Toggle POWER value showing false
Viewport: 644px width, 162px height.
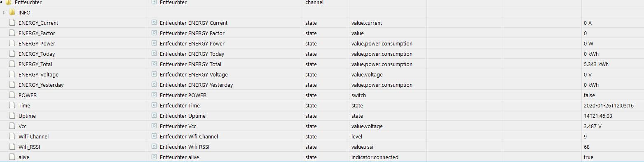click(589, 95)
